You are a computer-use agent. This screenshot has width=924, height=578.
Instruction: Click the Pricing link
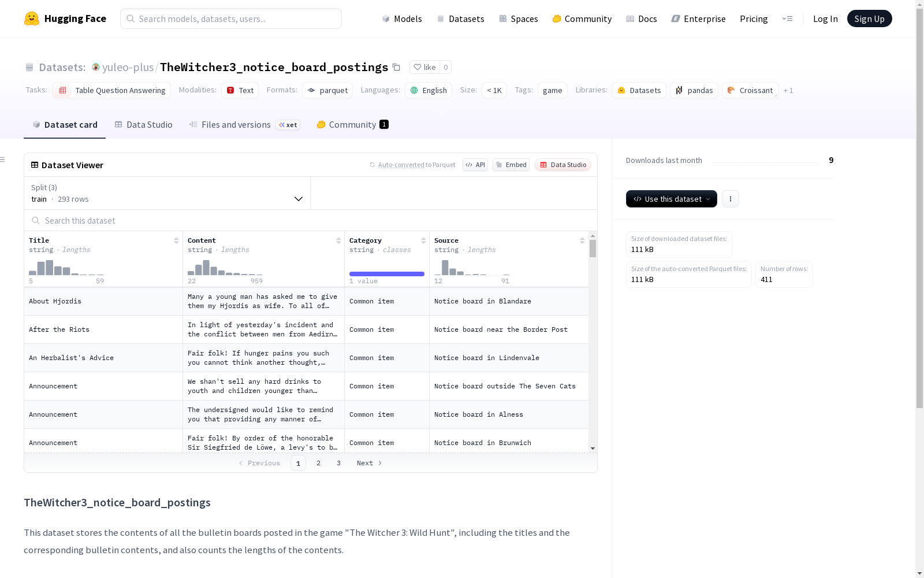tap(754, 18)
